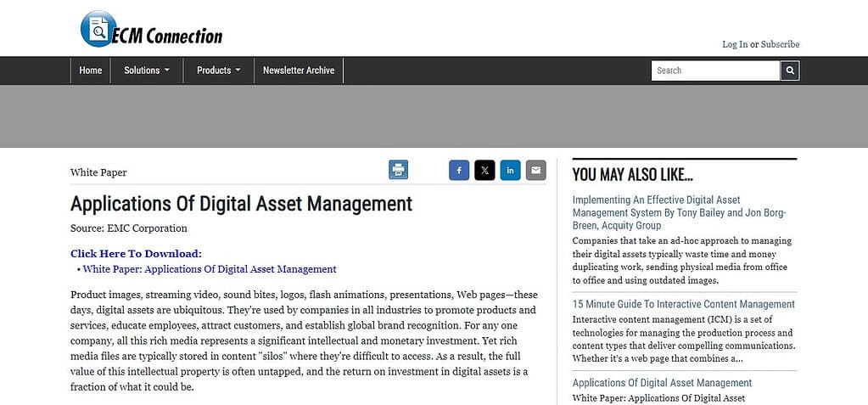Print this white paper page

coord(398,170)
